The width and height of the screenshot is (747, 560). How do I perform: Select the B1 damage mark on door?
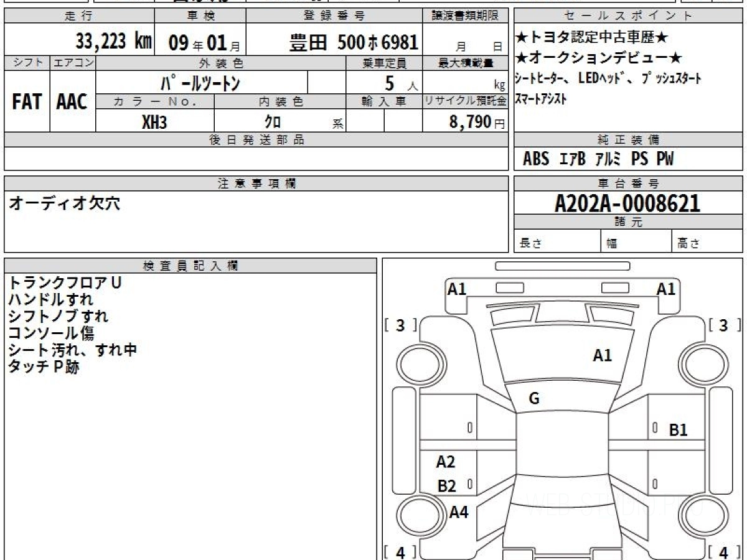pyautogui.click(x=678, y=430)
